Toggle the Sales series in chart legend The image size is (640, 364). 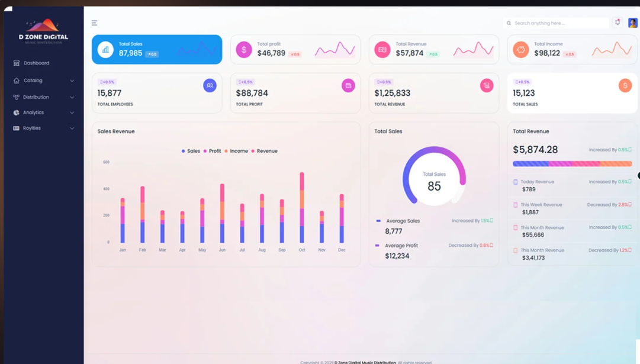191,151
